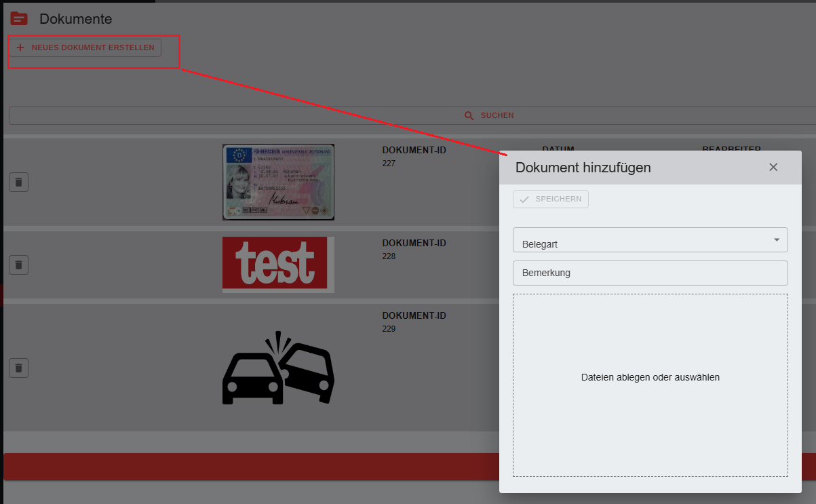The image size is (816, 504).
Task: Click the plus icon for new document
Action: pyautogui.click(x=20, y=47)
